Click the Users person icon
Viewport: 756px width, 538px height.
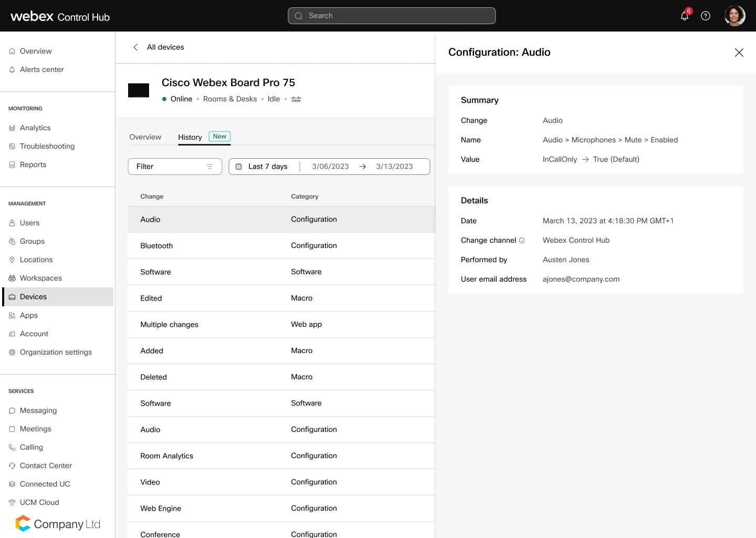(12, 223)
